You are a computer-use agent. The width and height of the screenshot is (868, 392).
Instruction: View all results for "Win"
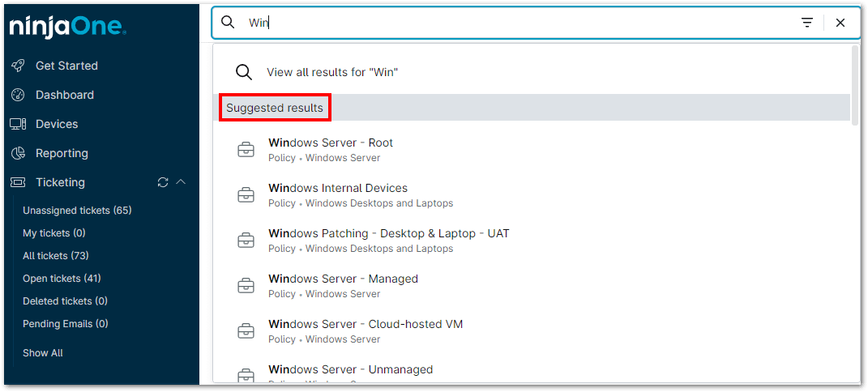coord(331,72)
